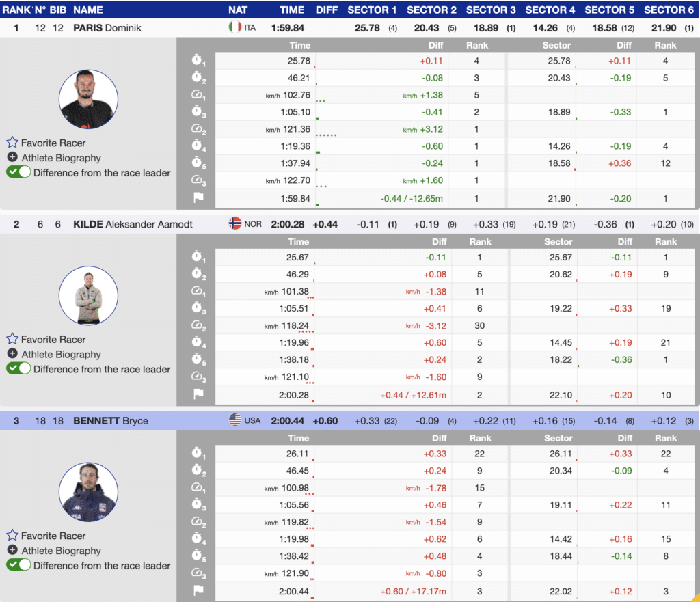Click Dominik Paris's profile photo
Viewport: 700px width, 602px height.
(x=89, y=100)
